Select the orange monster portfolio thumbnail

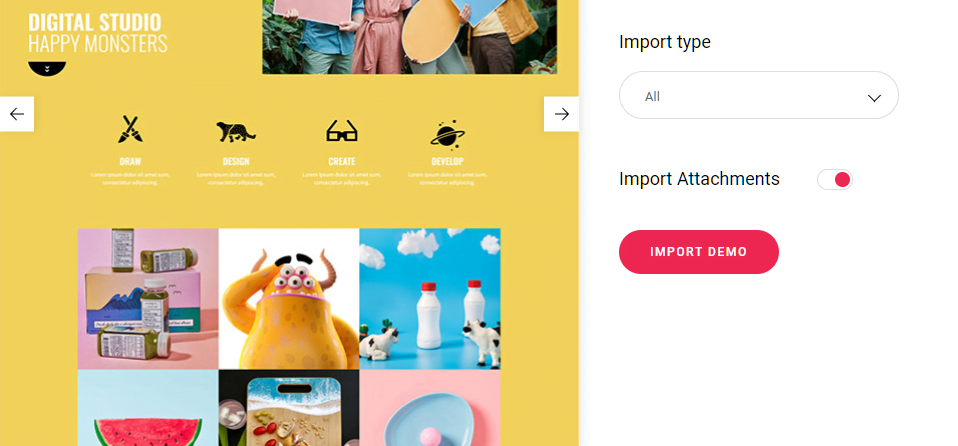289,299
